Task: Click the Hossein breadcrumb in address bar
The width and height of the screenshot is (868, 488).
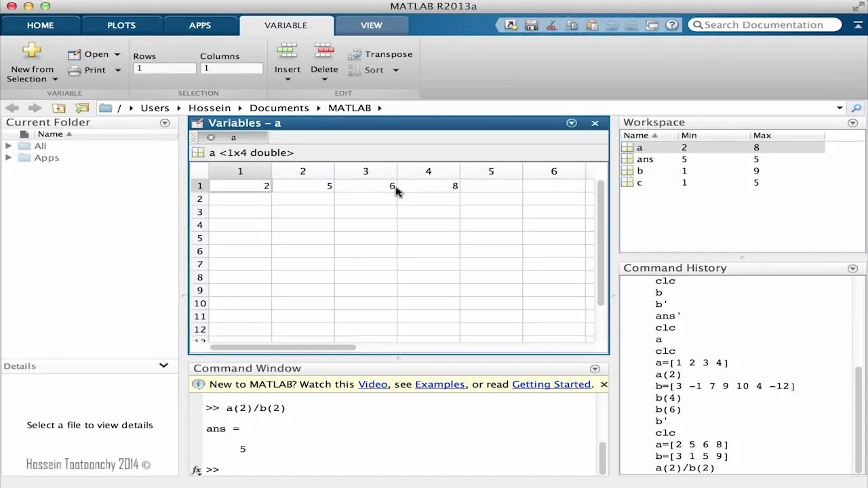Action: [x=210, y=108]
